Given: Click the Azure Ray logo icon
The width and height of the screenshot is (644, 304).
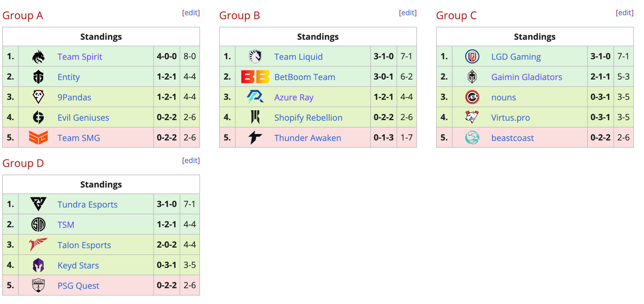Looking at the screenshot, I should (255, 97).
